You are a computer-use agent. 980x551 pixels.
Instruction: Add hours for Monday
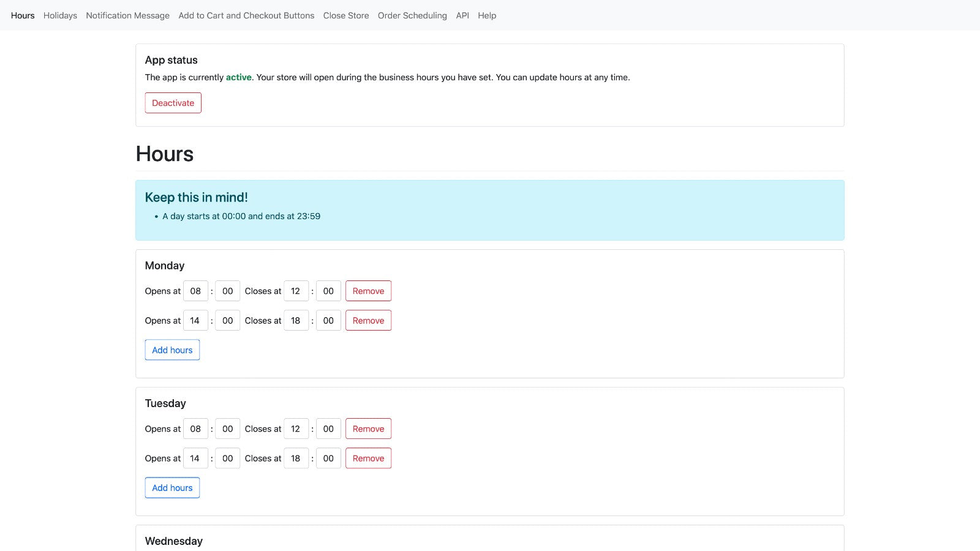click(x=172, y=350)
